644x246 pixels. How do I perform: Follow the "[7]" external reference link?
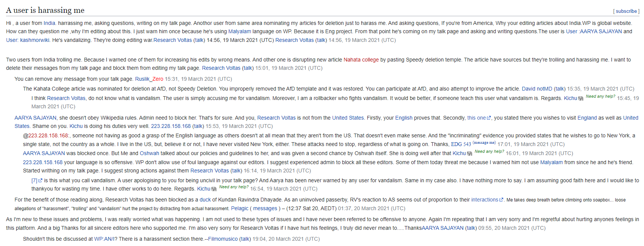(34, 180)
